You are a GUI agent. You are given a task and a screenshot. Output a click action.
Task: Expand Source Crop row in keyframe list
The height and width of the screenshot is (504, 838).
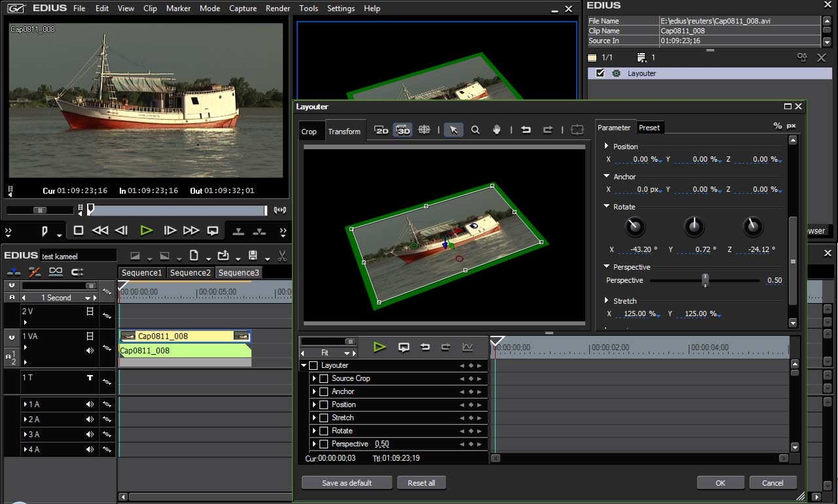314,378
